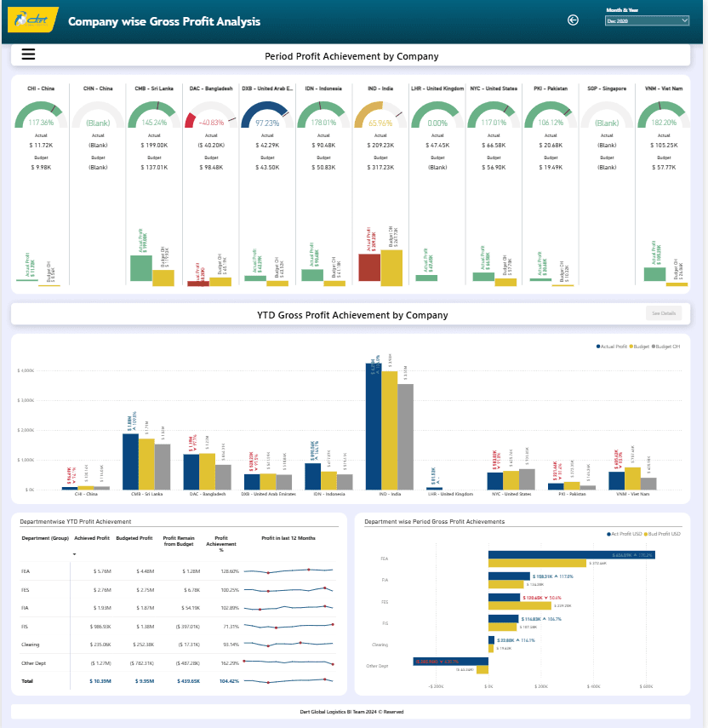Sort by the Achieved Profit column header
The height and width of the screenshot is (728, 708).
(x=92, y=538)
